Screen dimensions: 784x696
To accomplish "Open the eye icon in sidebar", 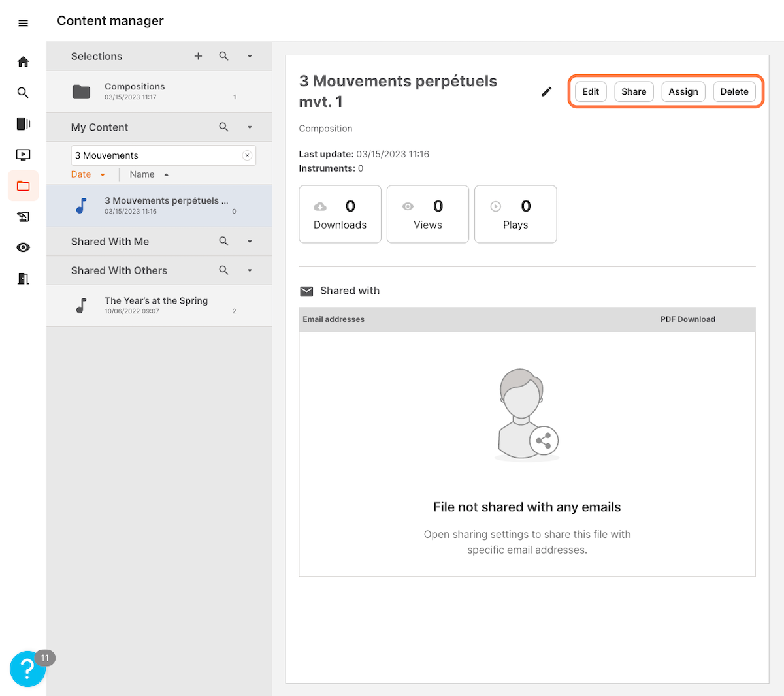I will [23, 247].
